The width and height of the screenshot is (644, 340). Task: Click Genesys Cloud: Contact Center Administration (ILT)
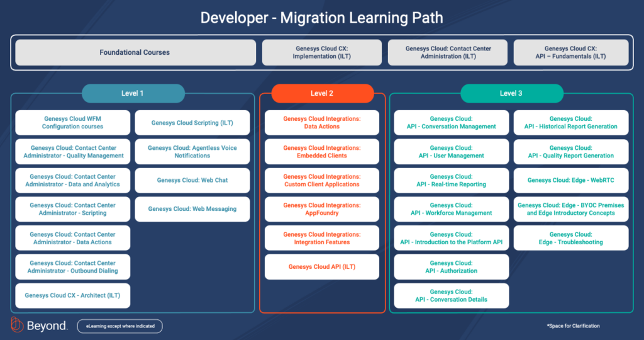[448, 52]
